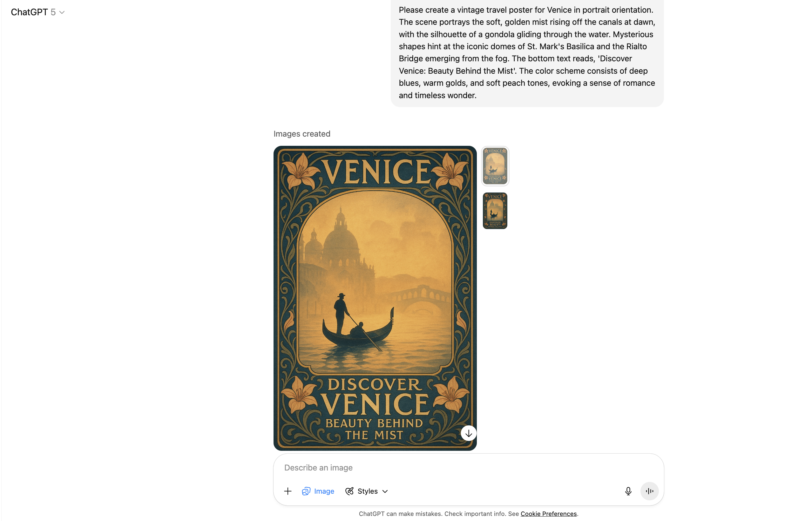The width and height of the screenshot is (812, 521).
Task: Click the plus attachment icon
Action: tap(288, 491)
